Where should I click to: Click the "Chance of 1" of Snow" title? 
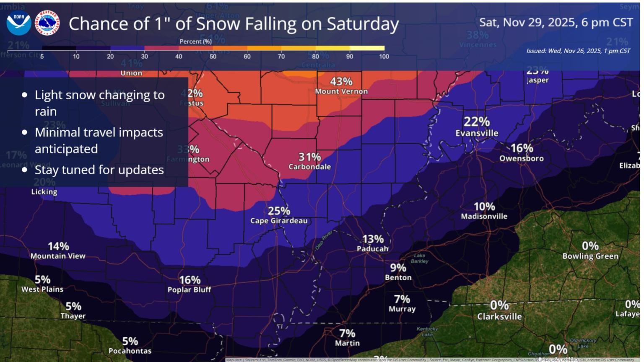point(234,24)
